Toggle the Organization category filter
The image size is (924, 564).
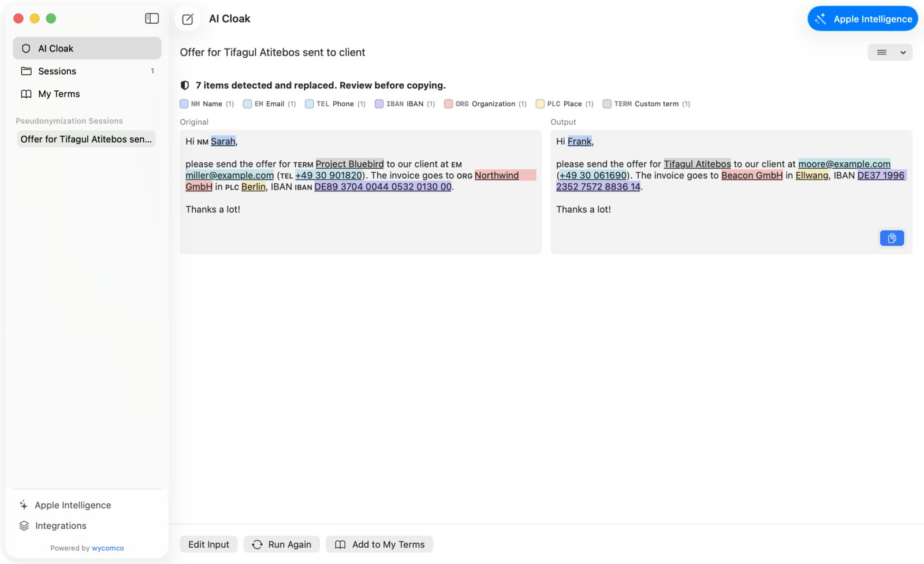pos(486,104)
